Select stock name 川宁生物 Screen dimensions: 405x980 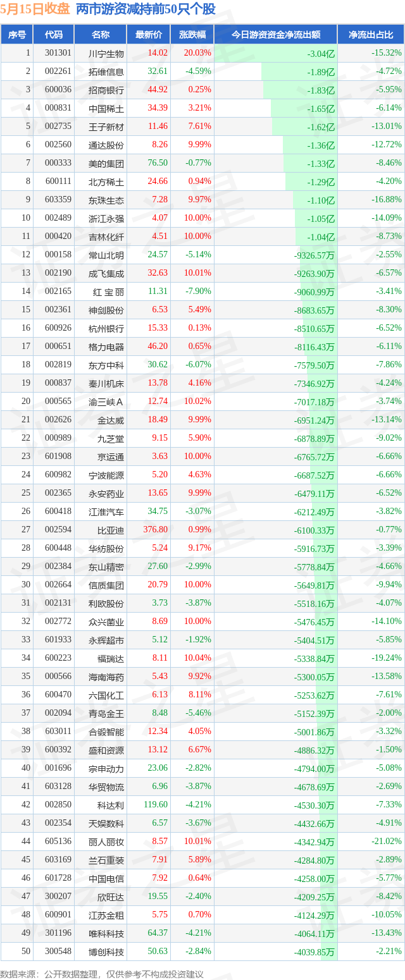[106, 54]
